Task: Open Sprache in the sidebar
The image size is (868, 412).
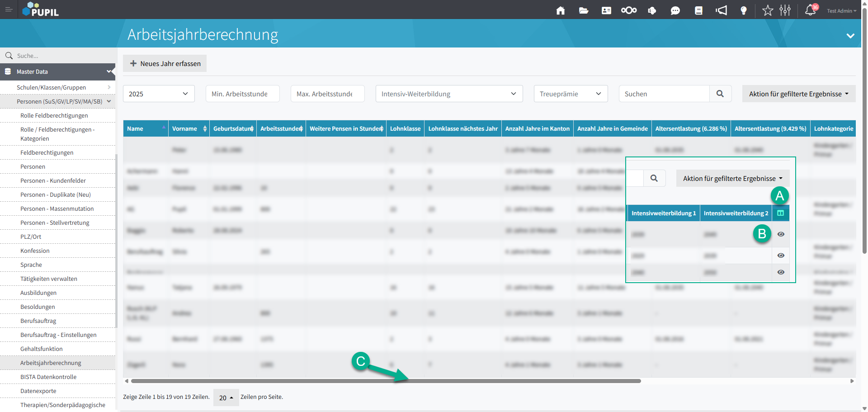Action: 31,265
